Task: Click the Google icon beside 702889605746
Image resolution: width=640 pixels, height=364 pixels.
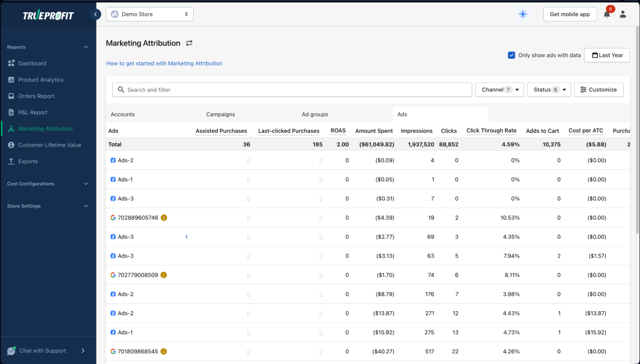Action: 113,217
